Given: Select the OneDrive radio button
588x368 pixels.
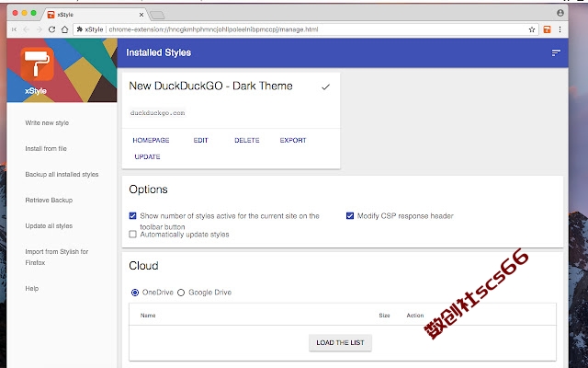Looking at the screenshot, I should point(135,293).
